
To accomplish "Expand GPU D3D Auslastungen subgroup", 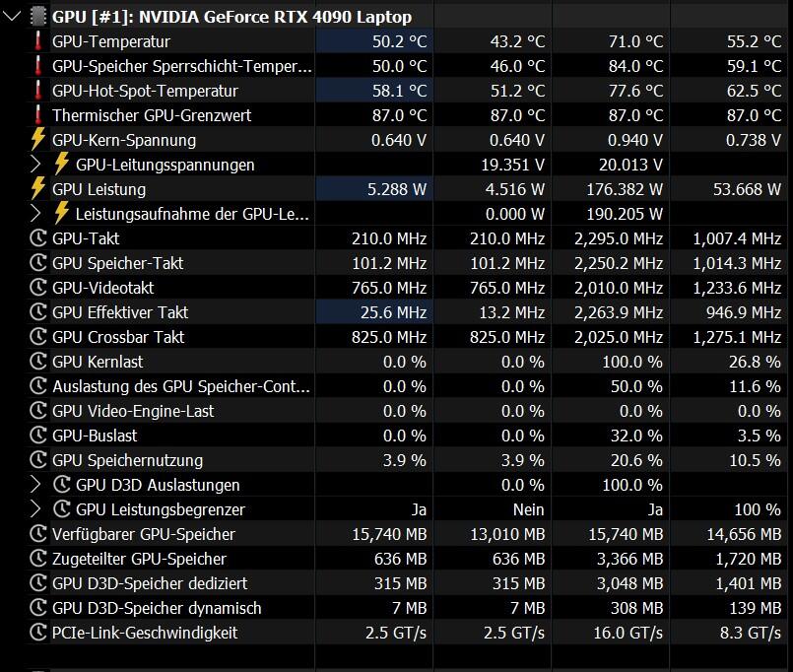I will 35,485.
